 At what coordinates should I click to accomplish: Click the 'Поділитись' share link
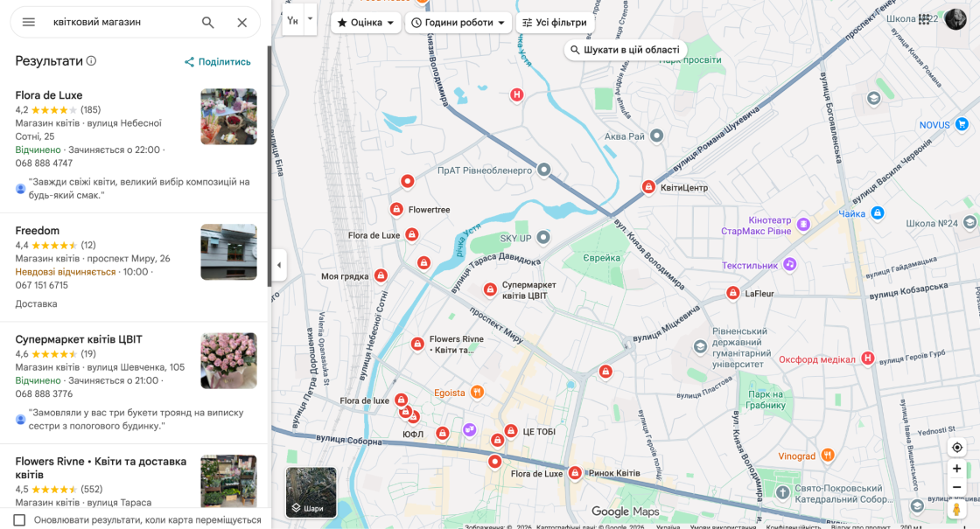(218, 62)
